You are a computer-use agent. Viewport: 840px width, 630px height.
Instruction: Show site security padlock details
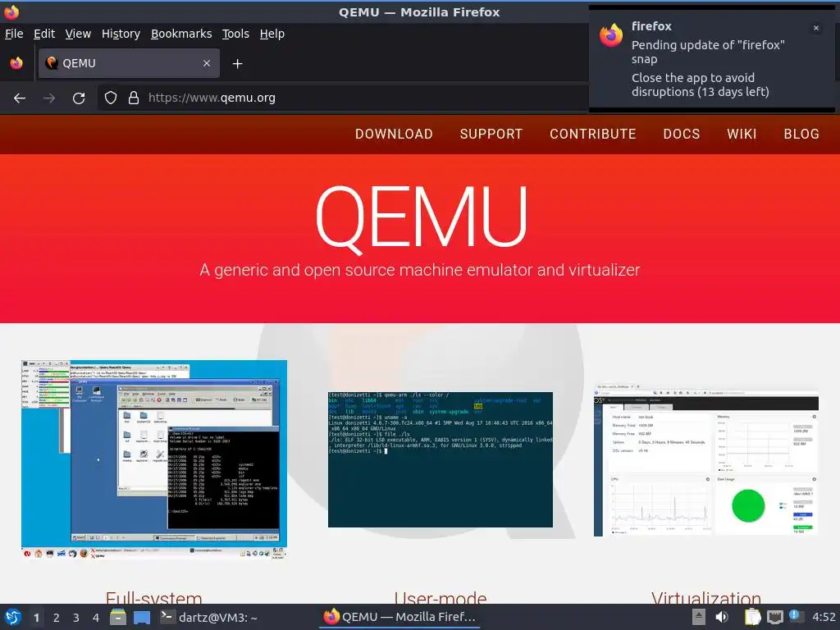[x=134, y=98]
